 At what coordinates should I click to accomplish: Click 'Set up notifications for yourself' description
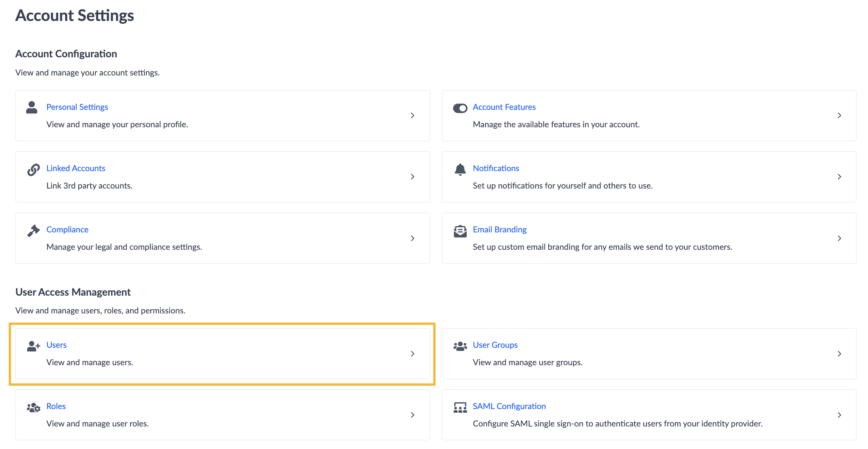563,186
